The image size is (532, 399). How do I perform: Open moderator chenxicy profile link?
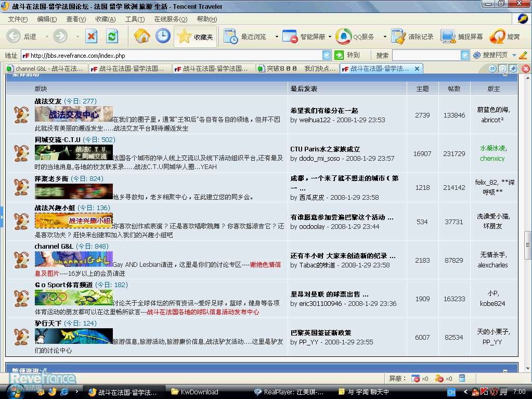(x=492, y=158)
